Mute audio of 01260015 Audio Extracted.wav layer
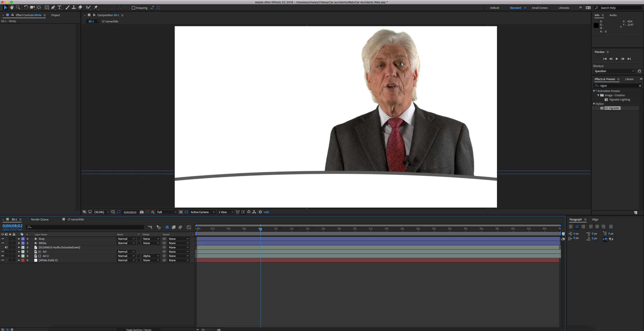644x331 pixels. point(7,247)
